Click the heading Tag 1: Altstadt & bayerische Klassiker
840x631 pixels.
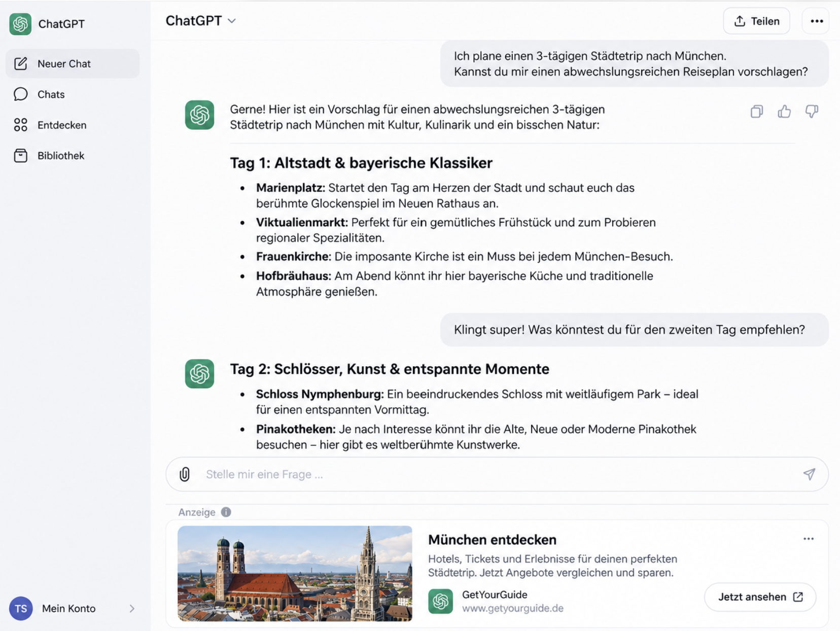(x=361, y=163)
